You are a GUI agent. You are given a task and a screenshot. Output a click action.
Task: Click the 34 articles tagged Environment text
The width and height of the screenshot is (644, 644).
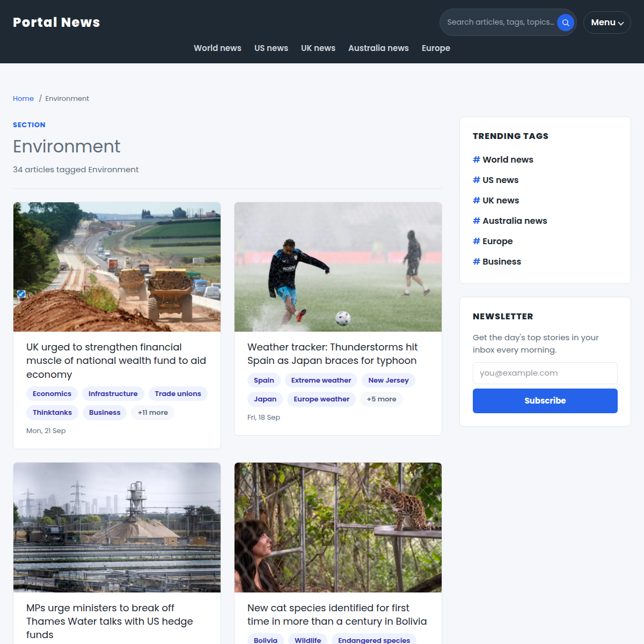click(x=76, y=170)
